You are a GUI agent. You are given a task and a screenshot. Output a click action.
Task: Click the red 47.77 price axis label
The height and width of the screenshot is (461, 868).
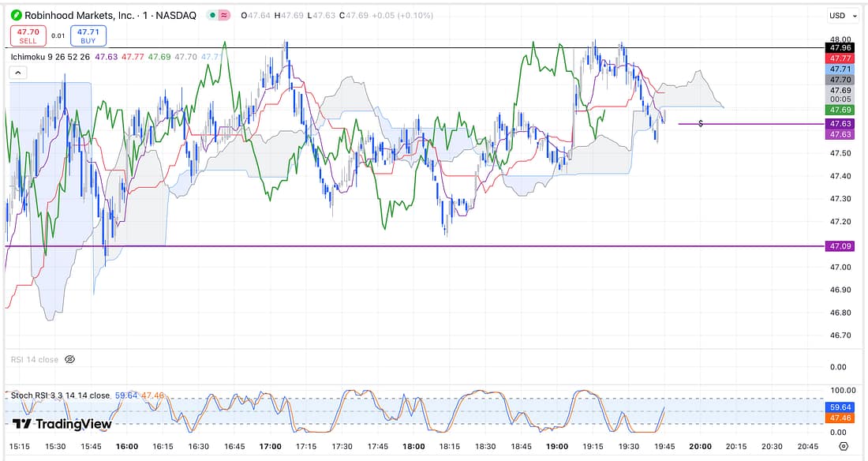click(x=840, y=58)
